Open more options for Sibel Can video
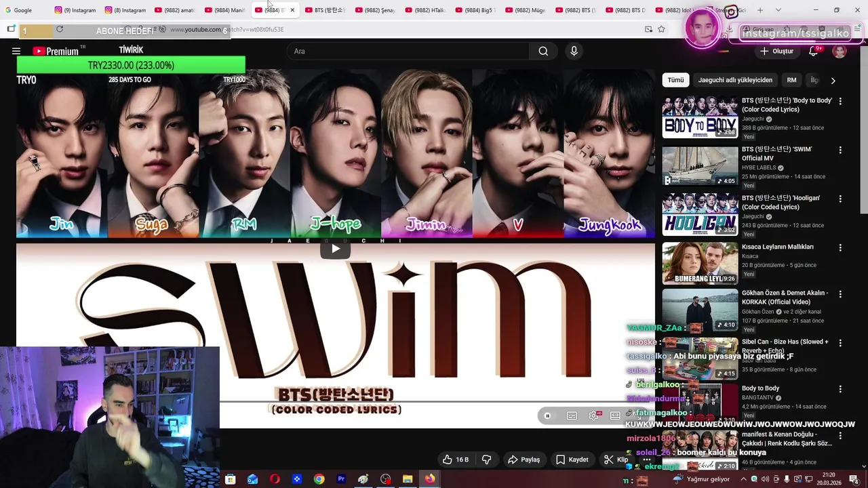The height and width of the screenshot is (488, 868). click(x=840, y=343)
